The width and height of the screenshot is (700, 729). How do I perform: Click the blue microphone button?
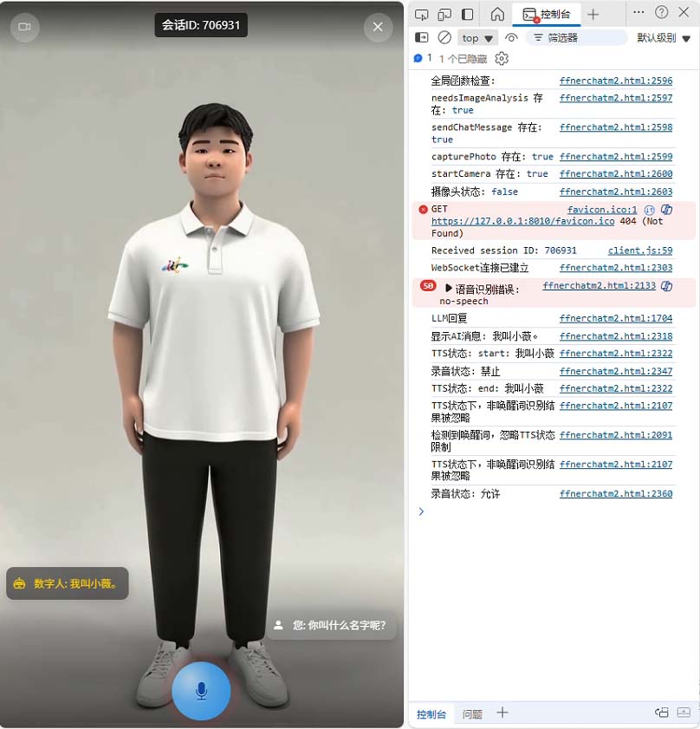click(x=201, y=690)
